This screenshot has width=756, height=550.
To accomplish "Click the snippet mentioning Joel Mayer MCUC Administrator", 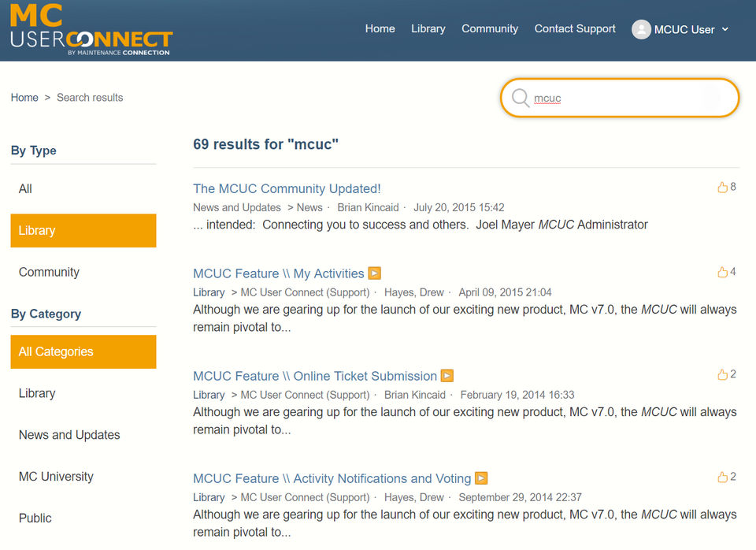I will (420, 225).
